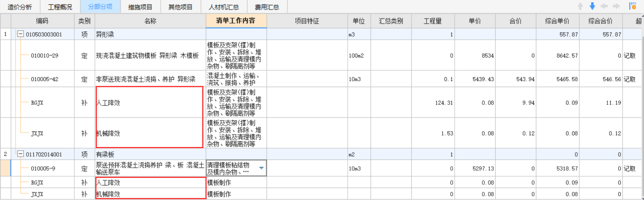Viewport: 644px width, 200px height.
Task: Click the 综合单价 column header
Action: [557, 21]
